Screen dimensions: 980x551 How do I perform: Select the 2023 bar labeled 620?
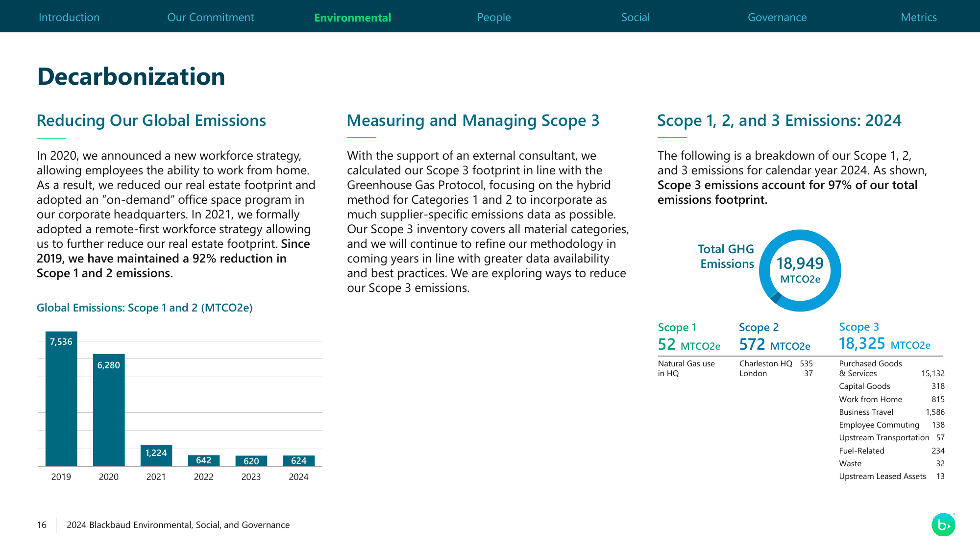tap(251, 461)
